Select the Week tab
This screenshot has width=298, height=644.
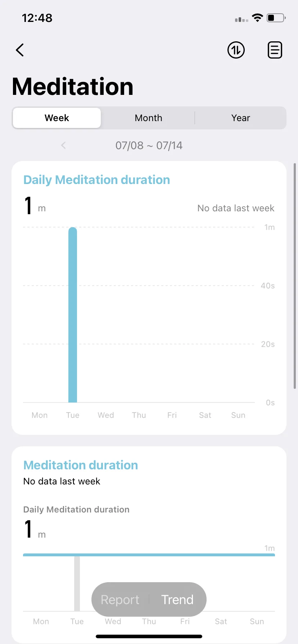[57, 118]
